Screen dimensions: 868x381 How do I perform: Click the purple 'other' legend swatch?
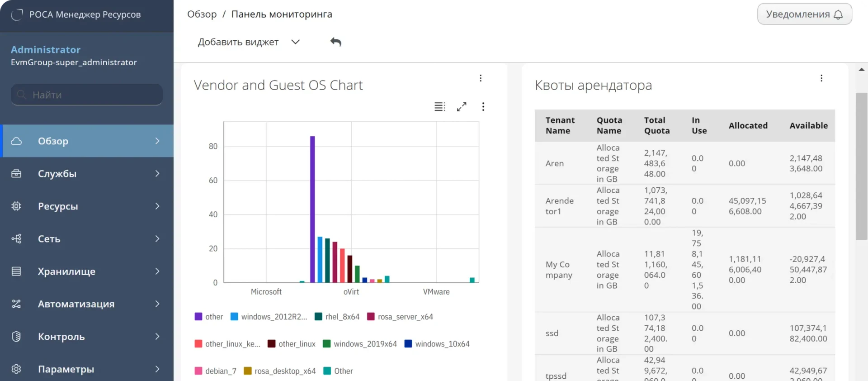click(x=198, y=317)
